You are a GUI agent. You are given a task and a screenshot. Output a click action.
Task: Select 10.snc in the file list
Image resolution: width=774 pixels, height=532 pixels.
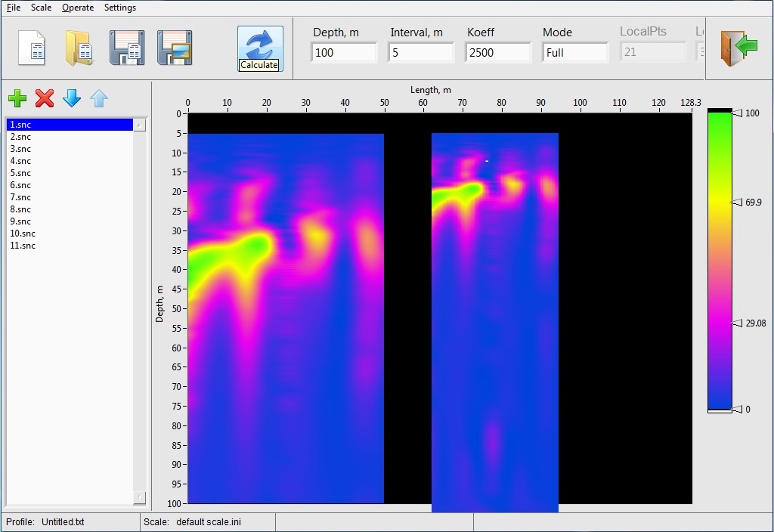coord(70,234)
